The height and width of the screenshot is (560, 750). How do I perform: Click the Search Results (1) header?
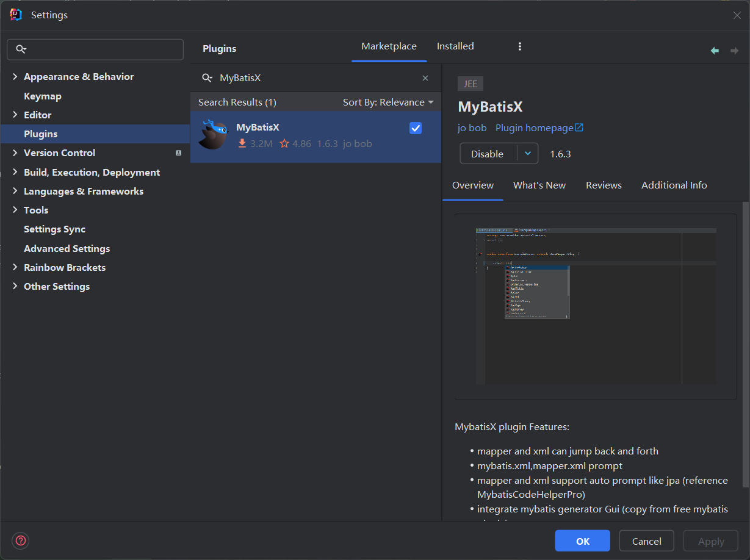[237, 102]
